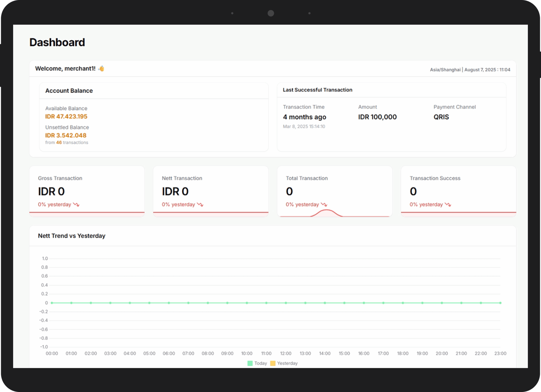
Task: Click Gross Transaction downtrend arrow icon
Action: tap(76, 204)
